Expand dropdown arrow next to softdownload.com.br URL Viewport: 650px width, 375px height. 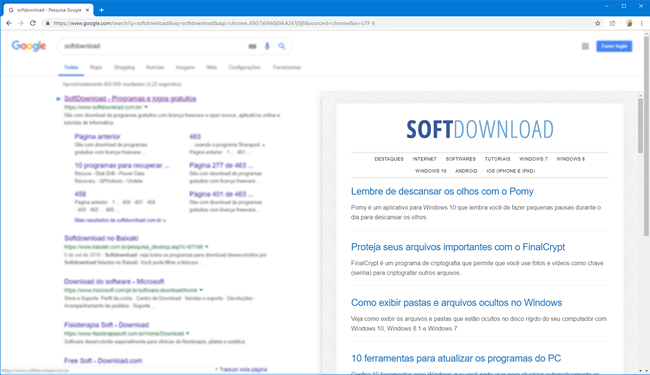click(146, 107)
